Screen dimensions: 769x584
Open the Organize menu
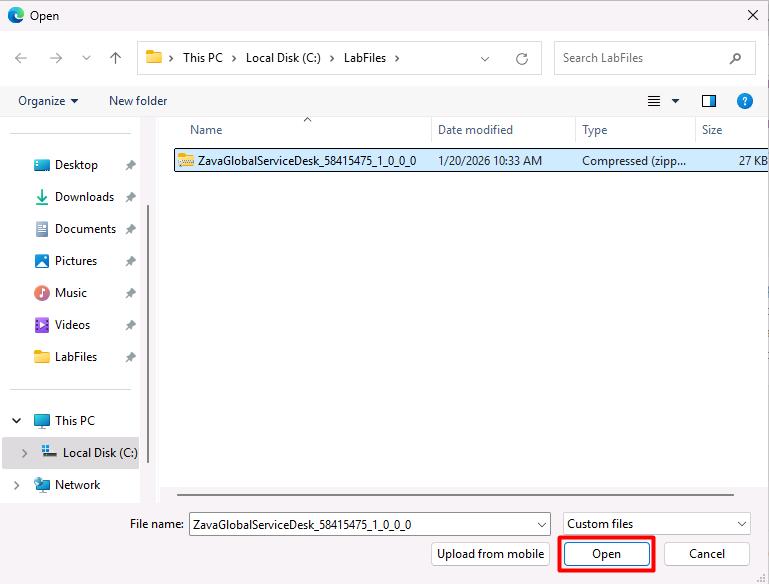[48, 101]
